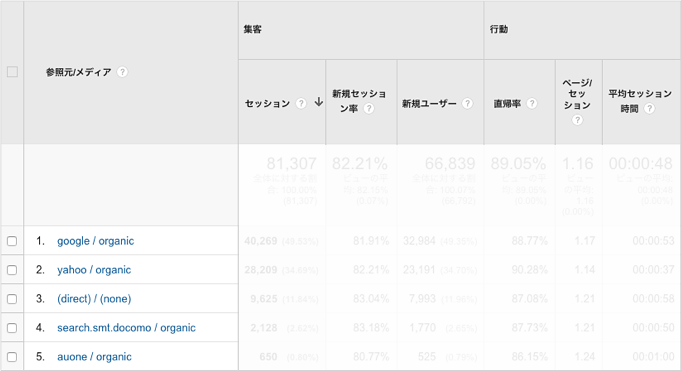Toggle the select-all checkbox in header
Image resolution: width=681 pixels, height=371 pixels.
(12, 72)
